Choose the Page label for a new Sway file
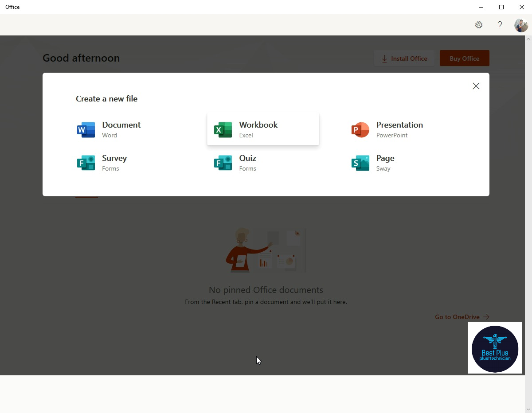The image size is (532, 413). (x=385, y=158)
